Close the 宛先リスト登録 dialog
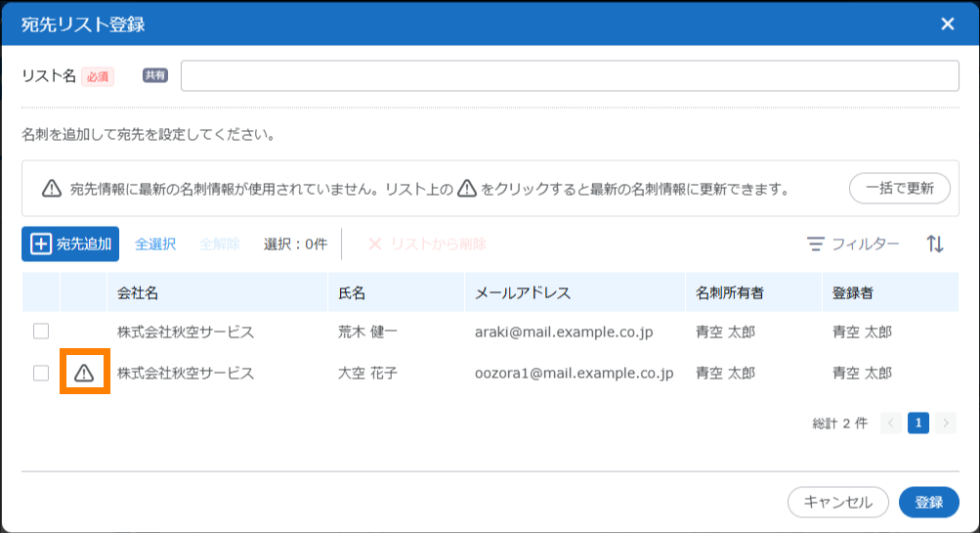 947,24
